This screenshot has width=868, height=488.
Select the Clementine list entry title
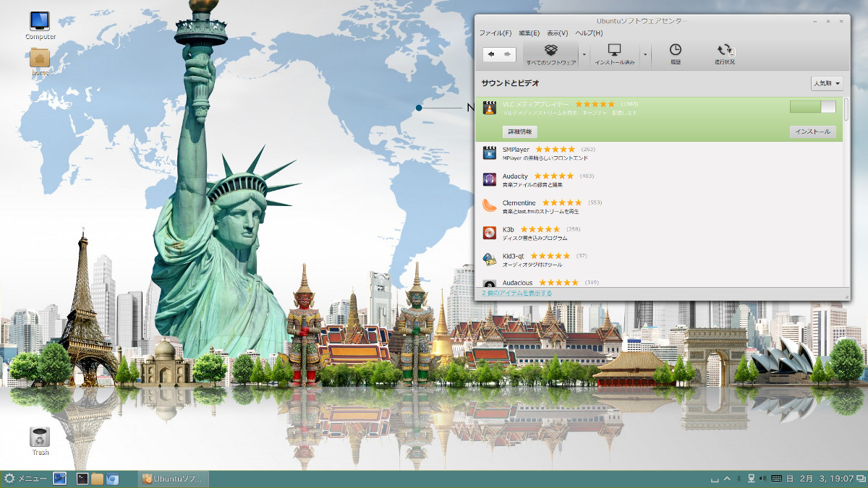coord(519,203)
